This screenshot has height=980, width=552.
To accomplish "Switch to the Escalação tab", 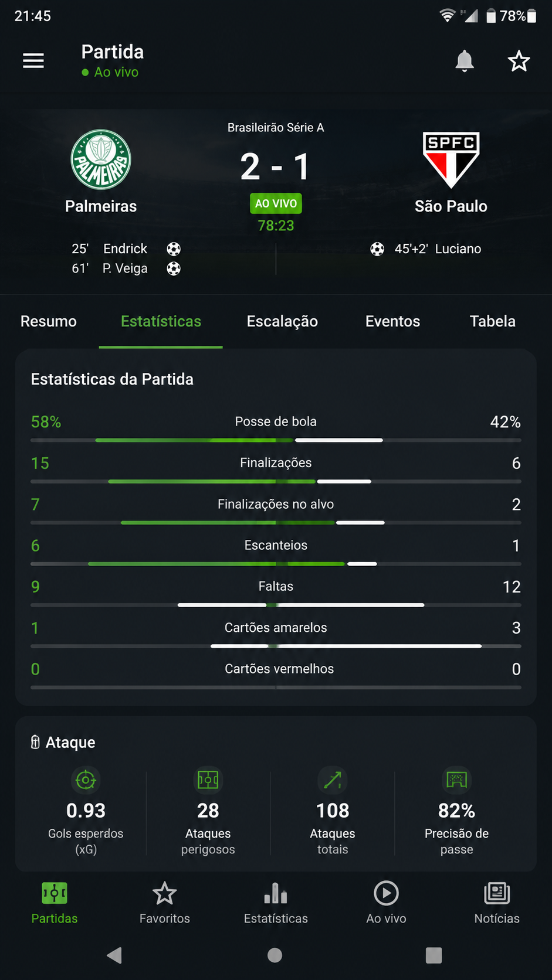I will (x=282, y=321).
